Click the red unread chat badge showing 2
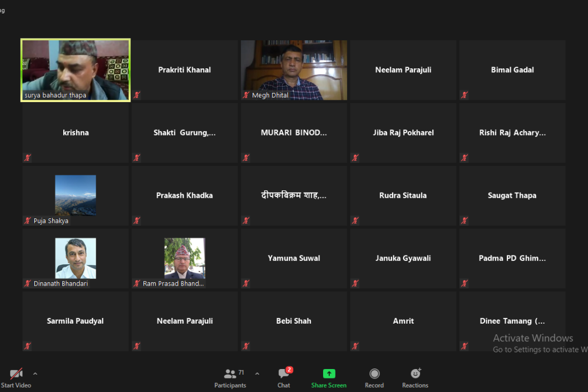 (289, 370)
